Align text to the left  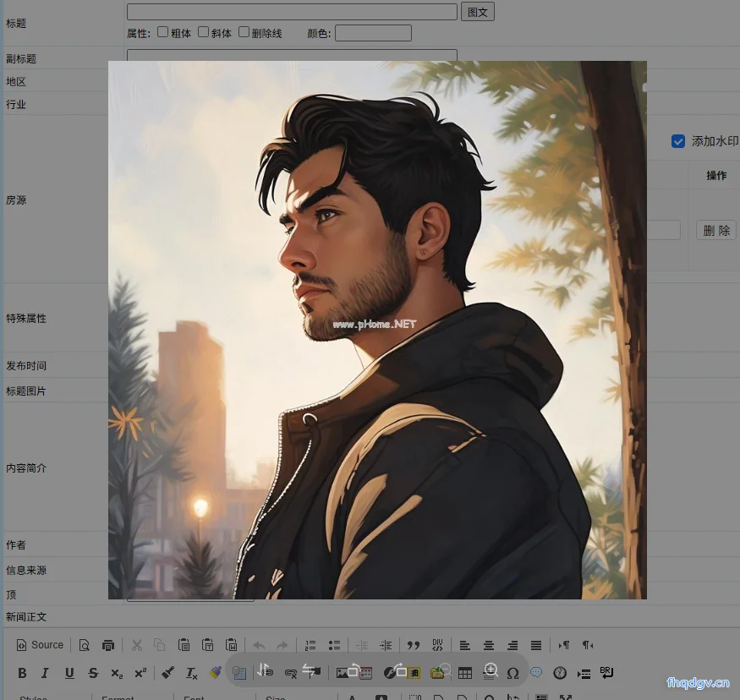coord(465,645)
